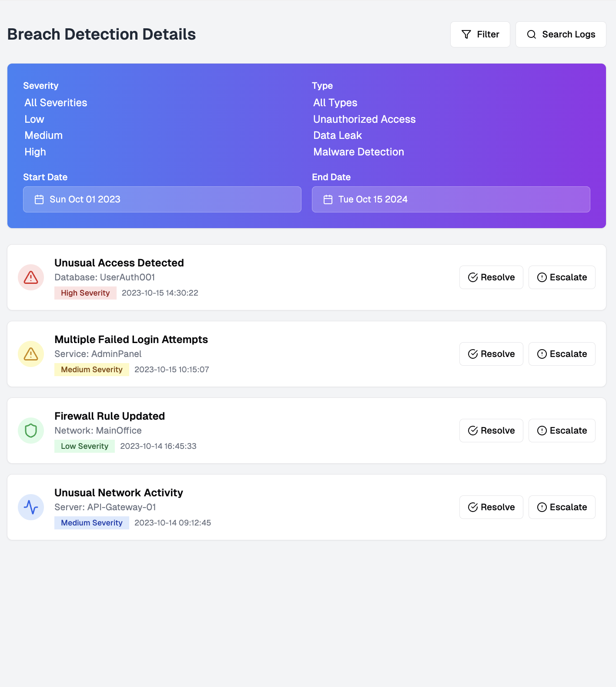Click the red warning triangle icon
Viewport: 616px width, 687px height.
31,277
